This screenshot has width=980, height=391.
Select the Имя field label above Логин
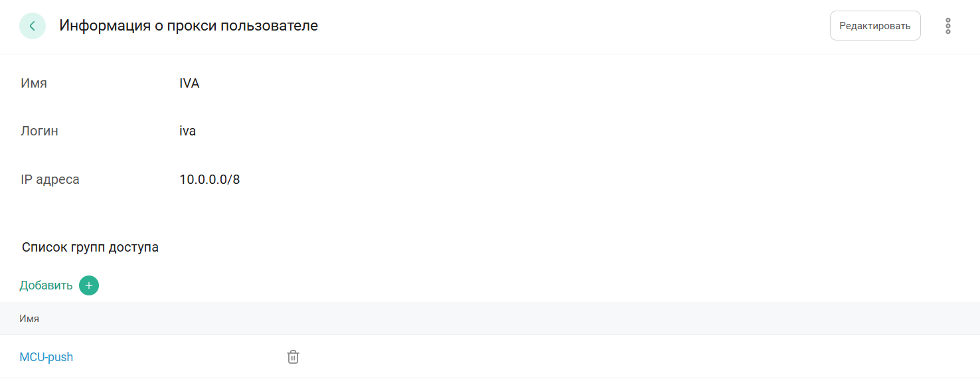coord(34,84)
